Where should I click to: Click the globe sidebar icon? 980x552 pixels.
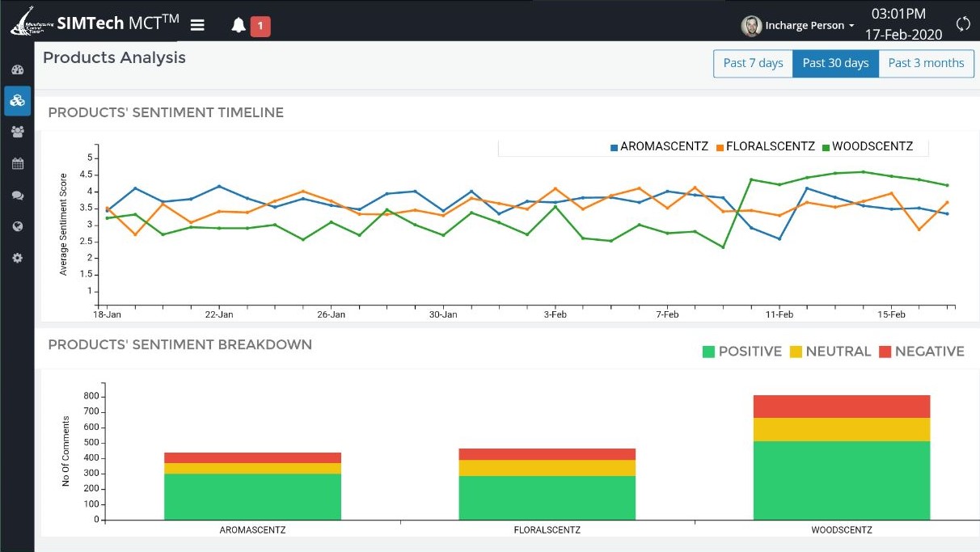pyautogui.click(x=17, y=226)
